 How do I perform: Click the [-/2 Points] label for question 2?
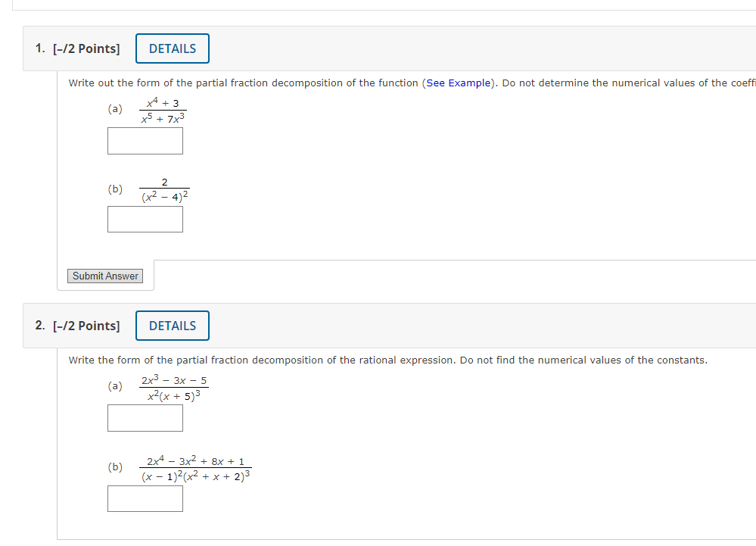click(86, 325)
